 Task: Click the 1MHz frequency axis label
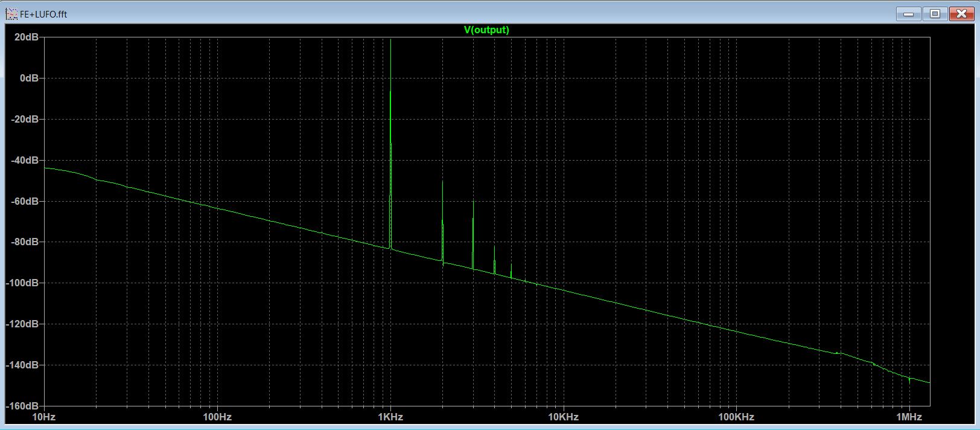909,417
